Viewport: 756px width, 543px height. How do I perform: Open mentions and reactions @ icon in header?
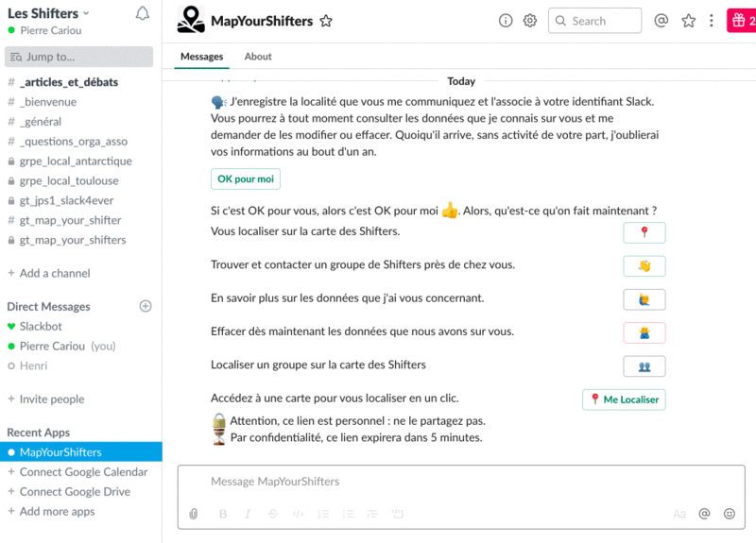point(661,21)
